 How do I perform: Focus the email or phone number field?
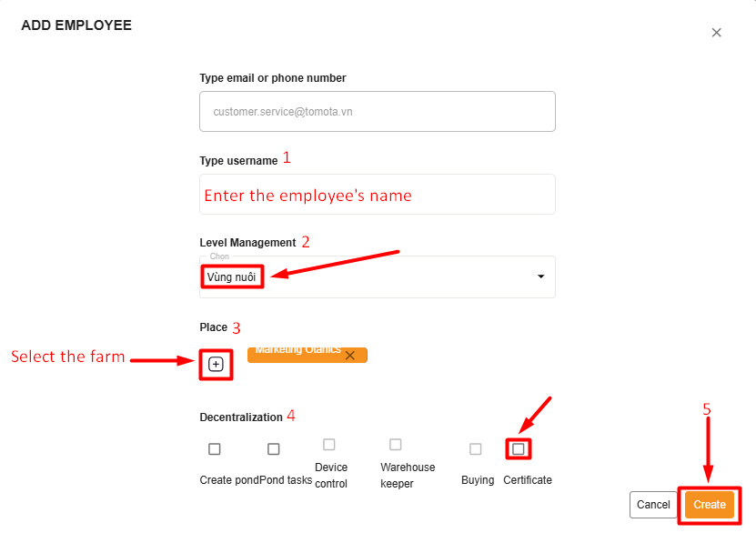coord(377,111)
